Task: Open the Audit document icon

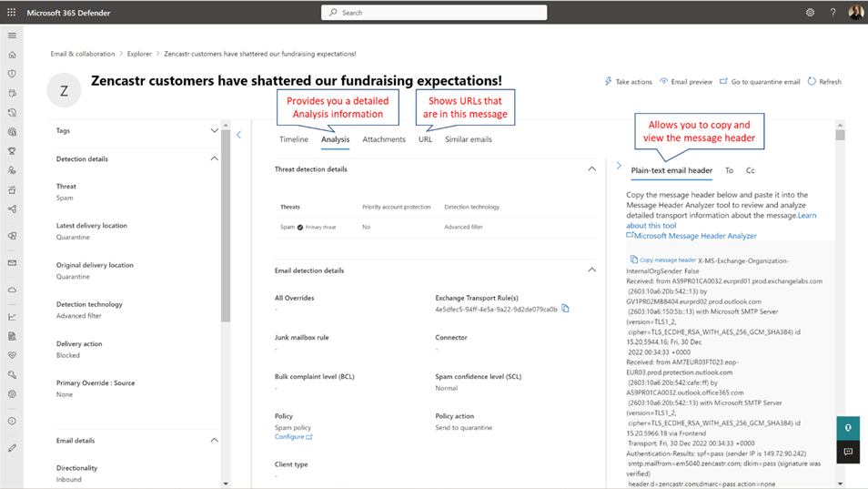Action: [x=12, y=336]
